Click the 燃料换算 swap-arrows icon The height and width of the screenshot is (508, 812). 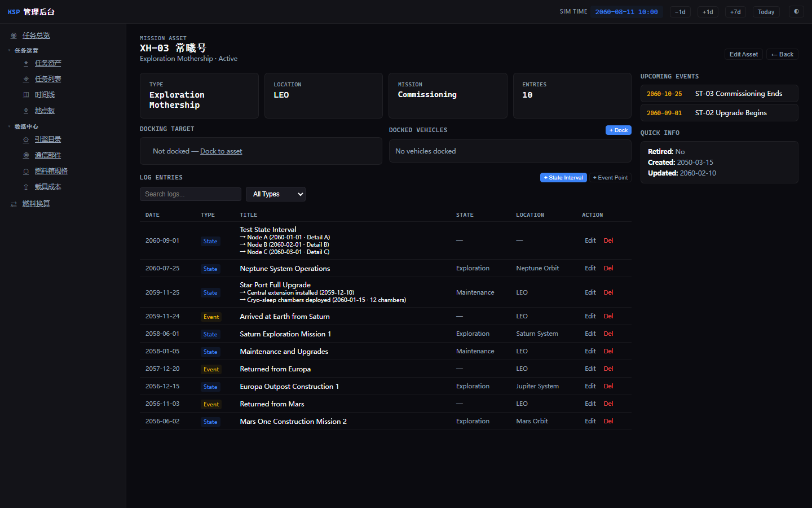(14, 204)
